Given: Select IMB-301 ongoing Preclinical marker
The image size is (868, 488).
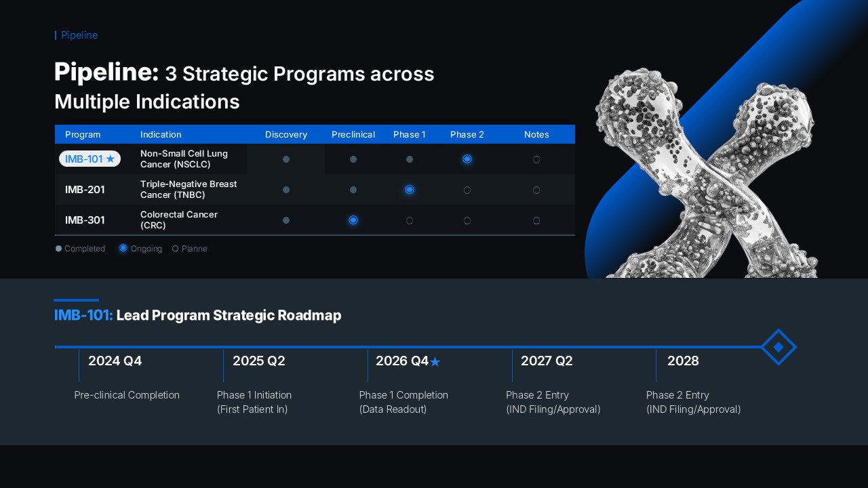Looking at the screenshot, I should click(353, 220).
